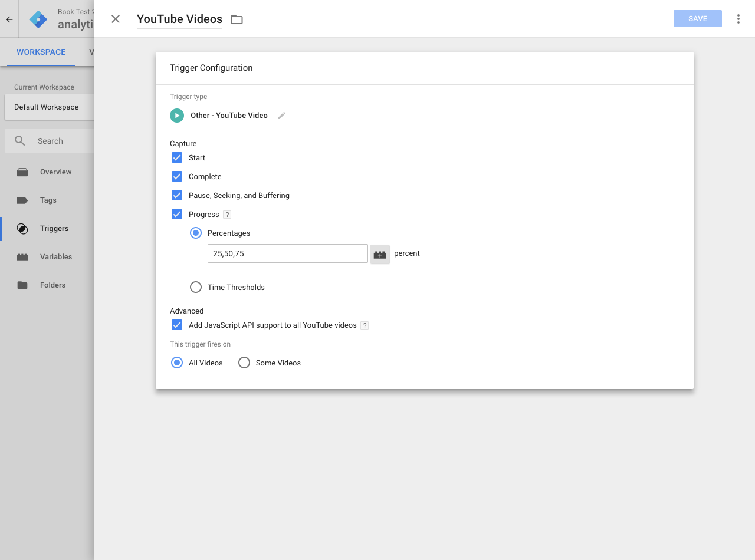Click the pencil icon to edit trigger type
Image resolution: width=755 pixels, height=560 pixels.
[x=282, y=116]
